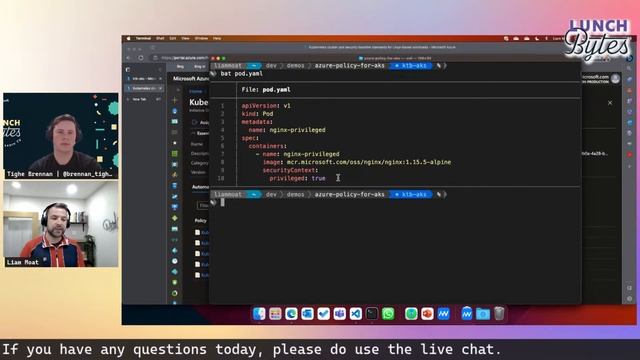Click 'name: nginx-privileged' metadata line
This screenshot has width=640, height=360.
[287, 130]
